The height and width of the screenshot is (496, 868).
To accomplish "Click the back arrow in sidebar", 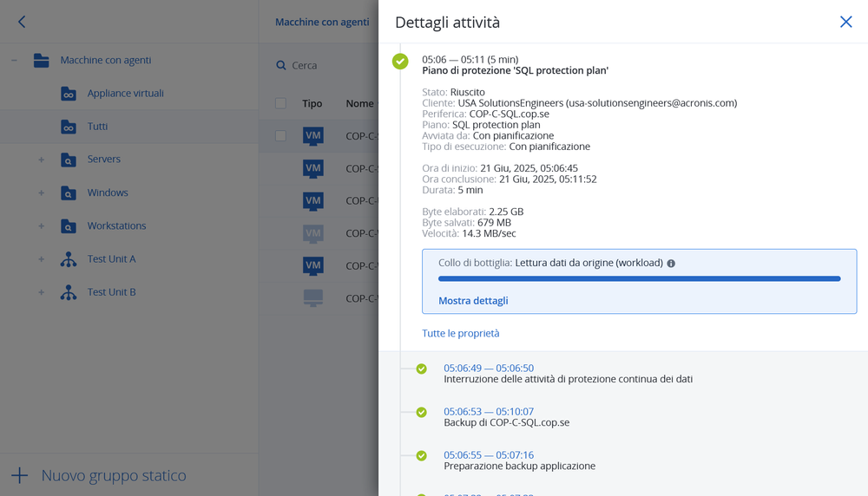I will (x=22, y=22).
